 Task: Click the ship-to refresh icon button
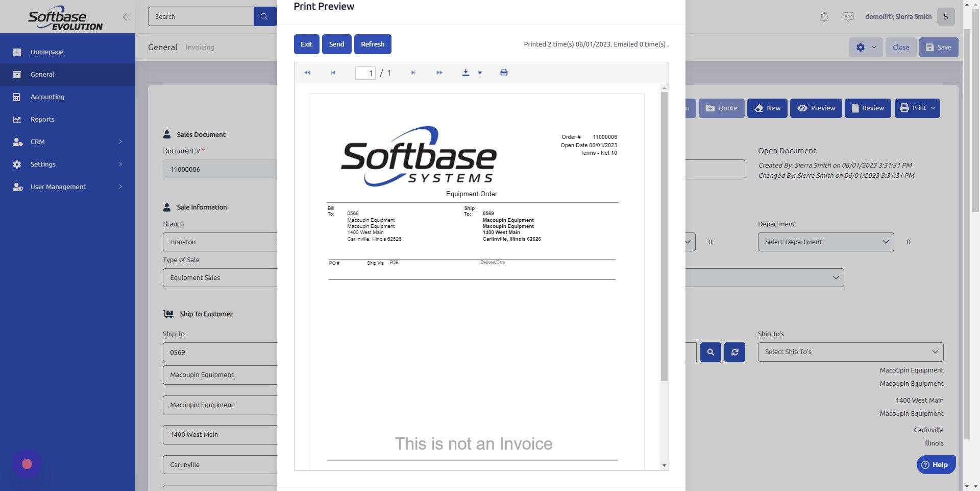(734, 352)
